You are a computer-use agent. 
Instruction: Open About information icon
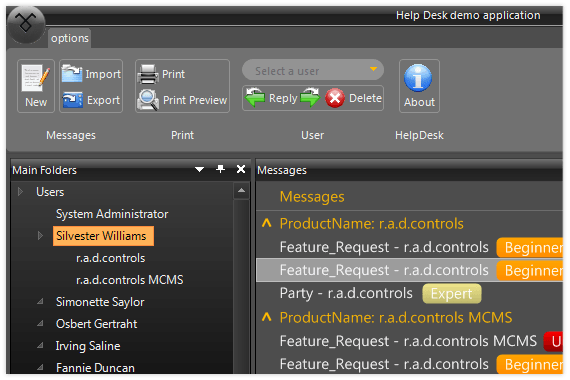click(418, 77)
